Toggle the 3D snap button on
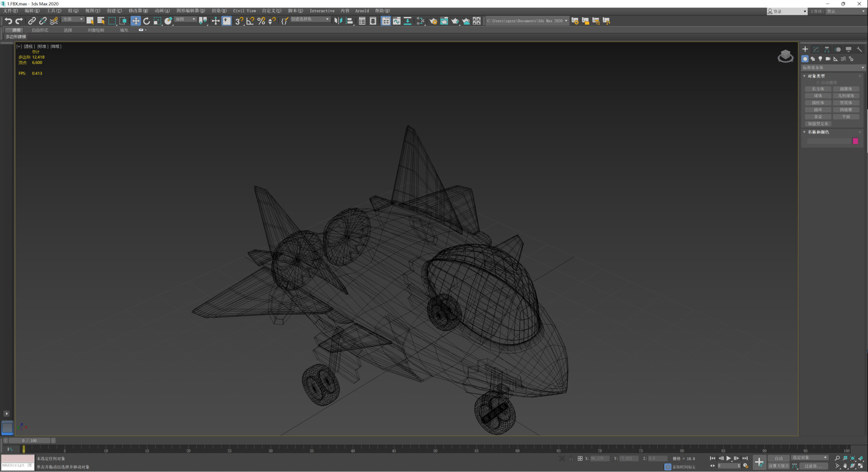 click(238, 21)
